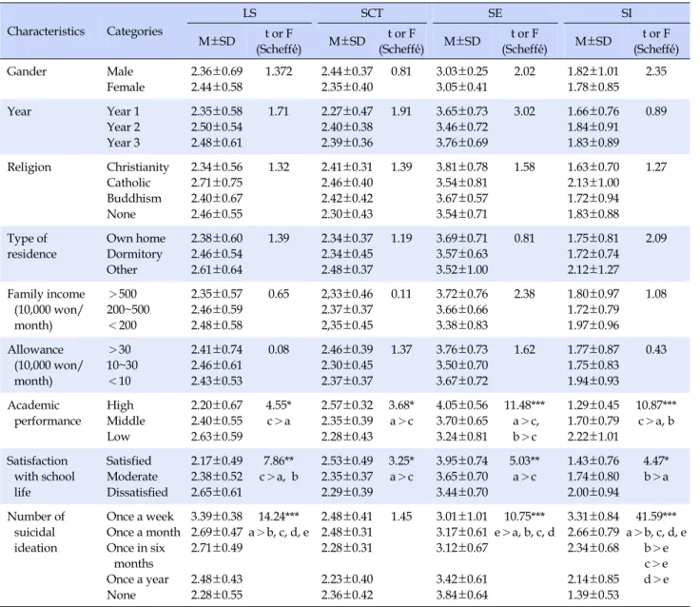Click the 'Own home' category cell
Screen dimensions: 700x607
point(136,239)
